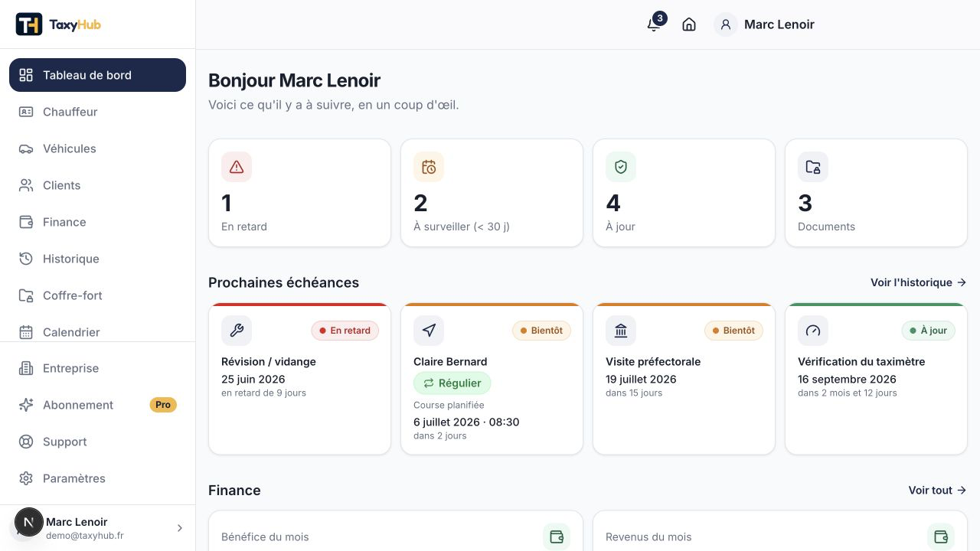Click wallet icon on Revenus du mois card
This screenshot has width=980, height=551.
click(941, 536)
